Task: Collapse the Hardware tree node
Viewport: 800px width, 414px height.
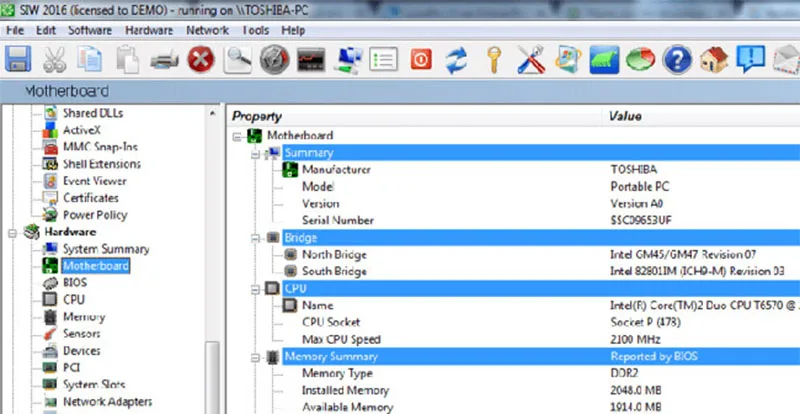Action: tap(12, 233)
